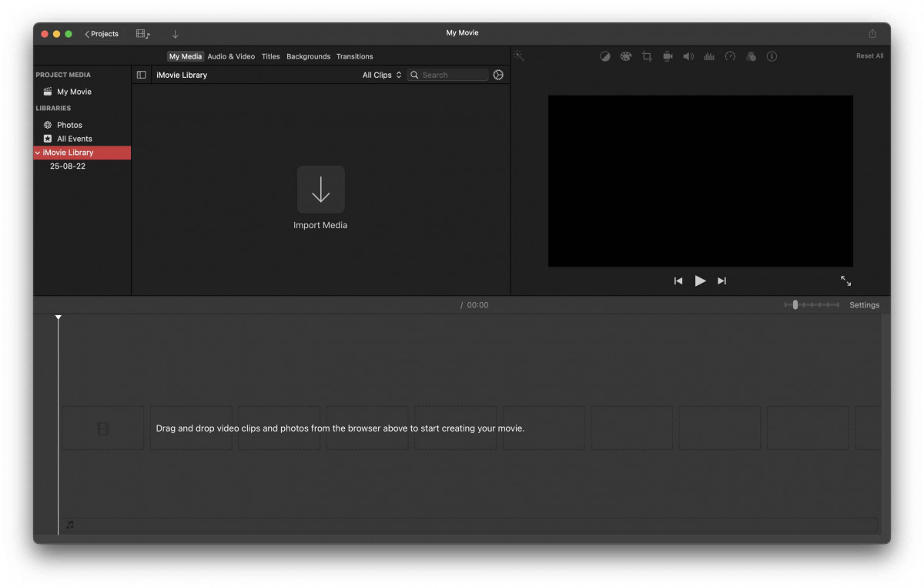Screen dimensions: 924x588
Task: Open the search filter settings gear
Action: coord(497,75)
